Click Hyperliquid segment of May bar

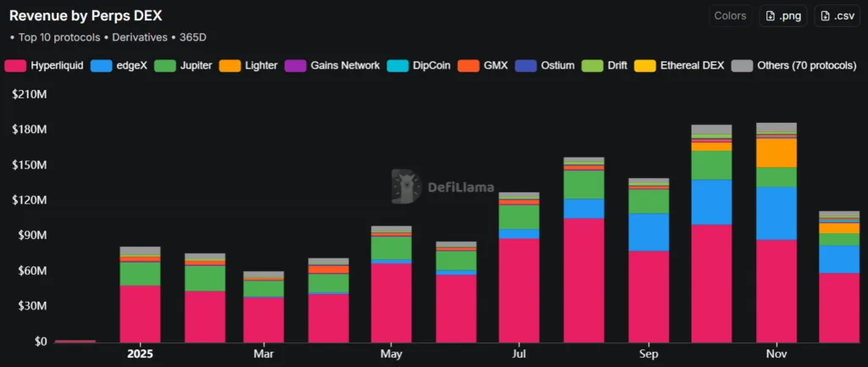[392, 303]
